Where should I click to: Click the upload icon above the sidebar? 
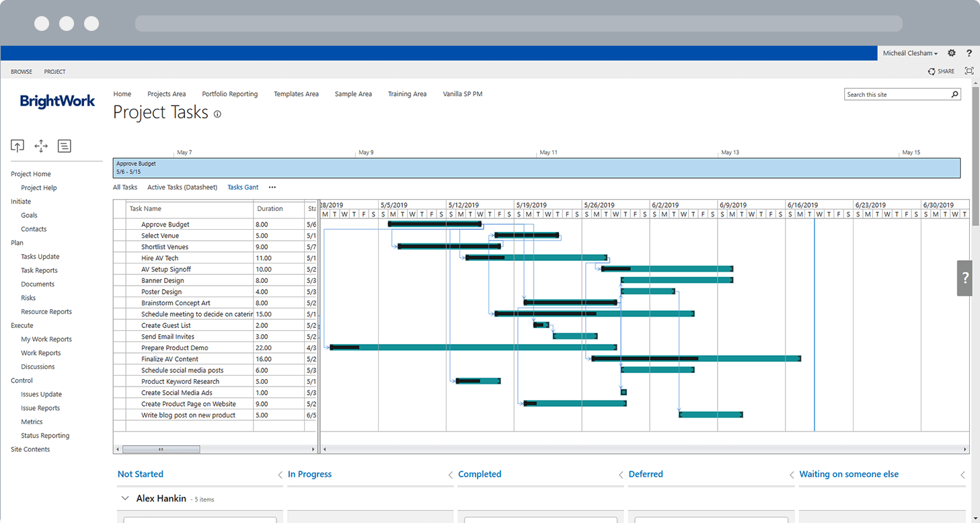click(17, 146)
